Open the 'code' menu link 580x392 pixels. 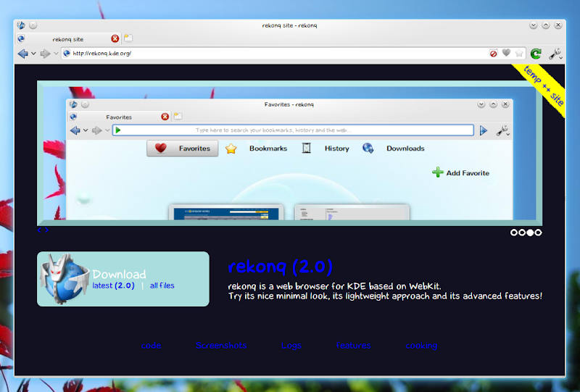151,346
